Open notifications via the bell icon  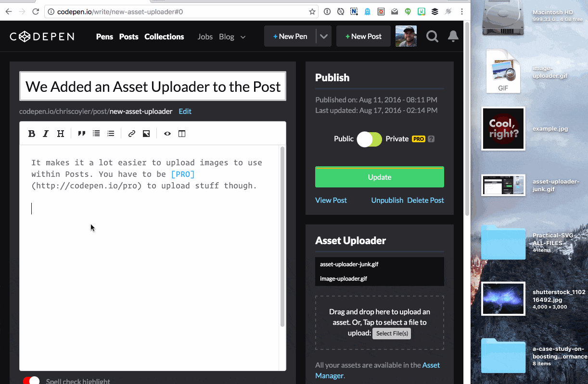tap(453, 36)
